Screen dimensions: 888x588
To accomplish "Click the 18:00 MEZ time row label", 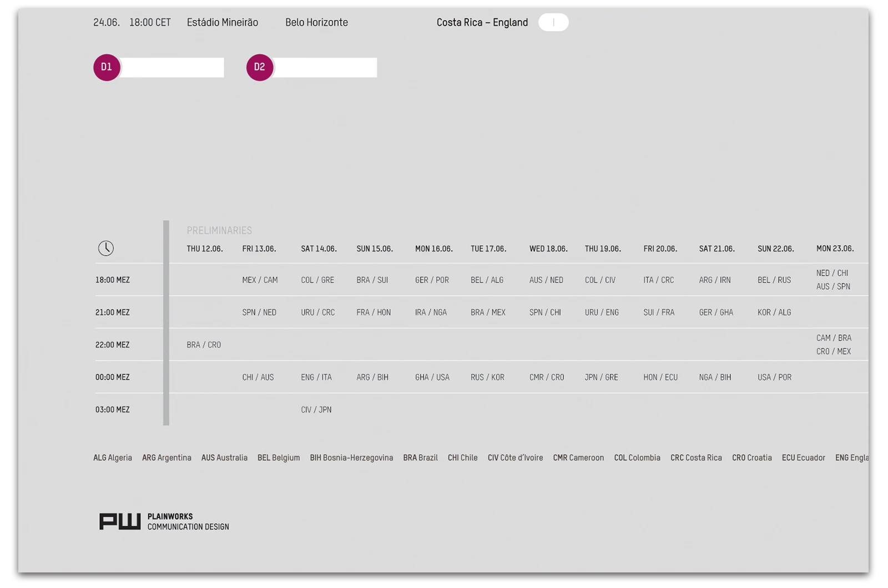I will tap(114, 280).
